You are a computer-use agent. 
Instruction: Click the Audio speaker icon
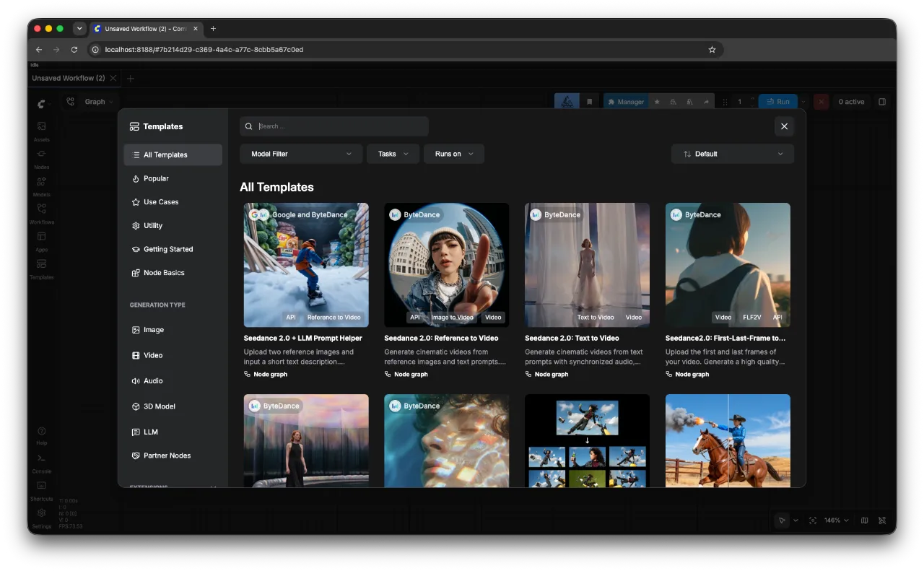point(136,380)
